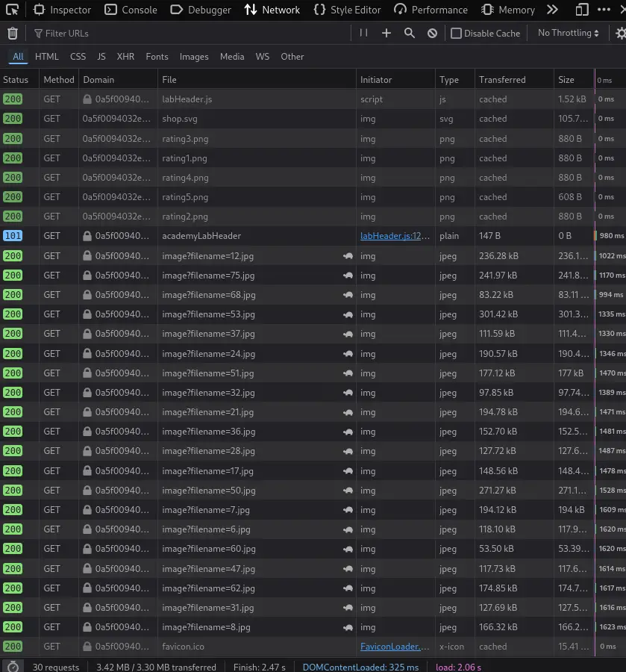626x672 pixels.
Task: Sort by Status column header
Action: pos(19,80)
